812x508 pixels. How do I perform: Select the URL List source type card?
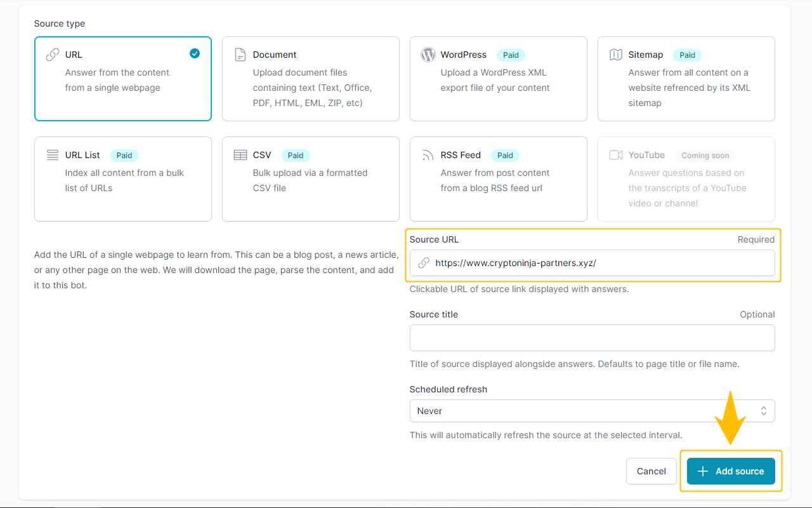pyautogui.click(x=123, y=179)
